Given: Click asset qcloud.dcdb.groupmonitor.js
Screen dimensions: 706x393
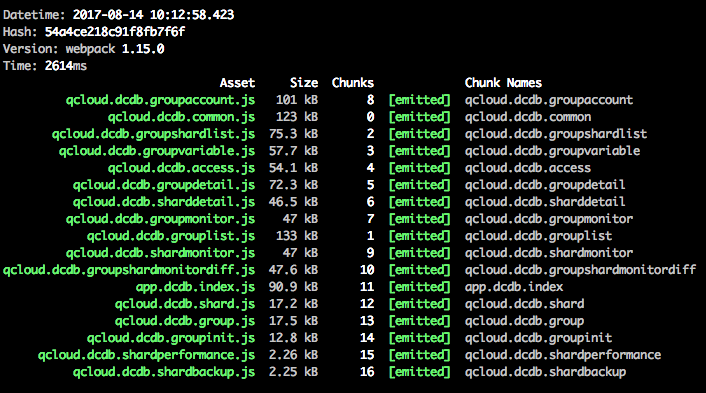Looking at the screenshot, I should [161, 219].
